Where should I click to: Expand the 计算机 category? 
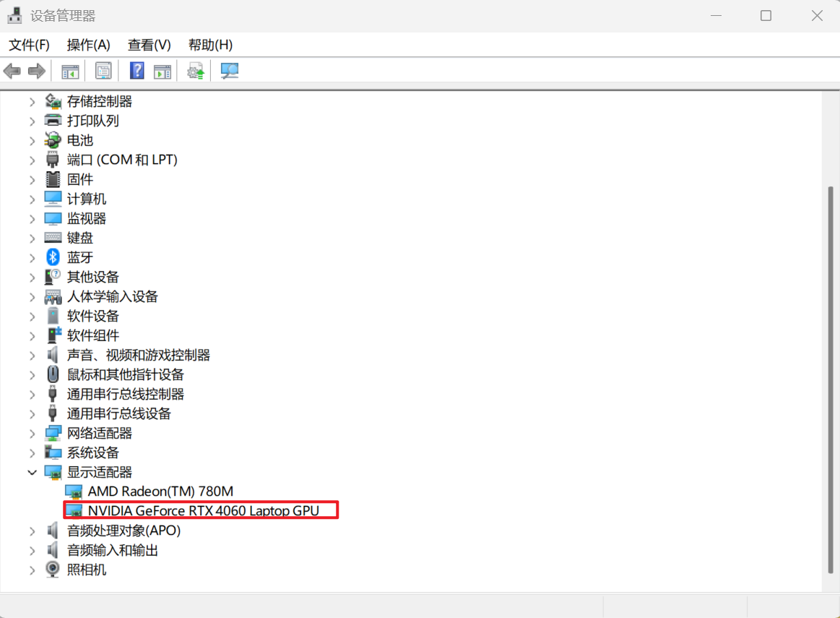pyautogui.click(x=33, y=199)
